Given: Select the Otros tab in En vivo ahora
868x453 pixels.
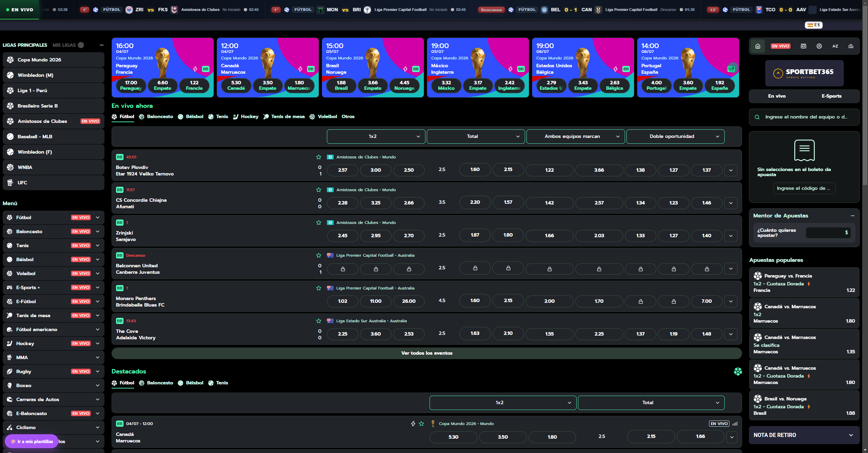Looking at the screenshot, I should click(348, 116).
